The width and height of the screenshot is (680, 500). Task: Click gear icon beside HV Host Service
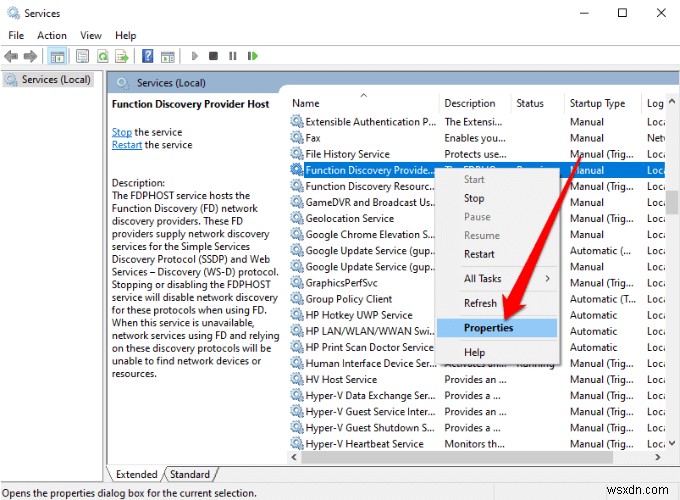[297, 379]
